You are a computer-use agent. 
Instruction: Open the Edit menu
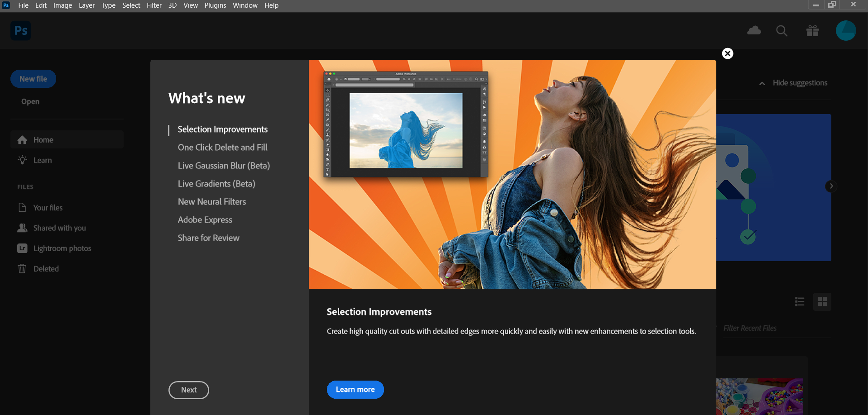coord(41,5)
